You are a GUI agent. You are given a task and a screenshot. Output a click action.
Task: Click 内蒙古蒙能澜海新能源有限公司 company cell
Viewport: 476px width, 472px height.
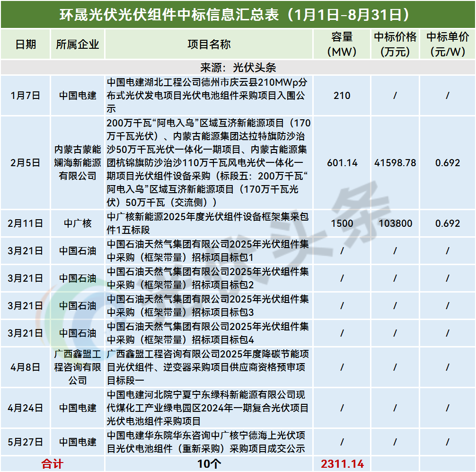(x=78, y=163)
